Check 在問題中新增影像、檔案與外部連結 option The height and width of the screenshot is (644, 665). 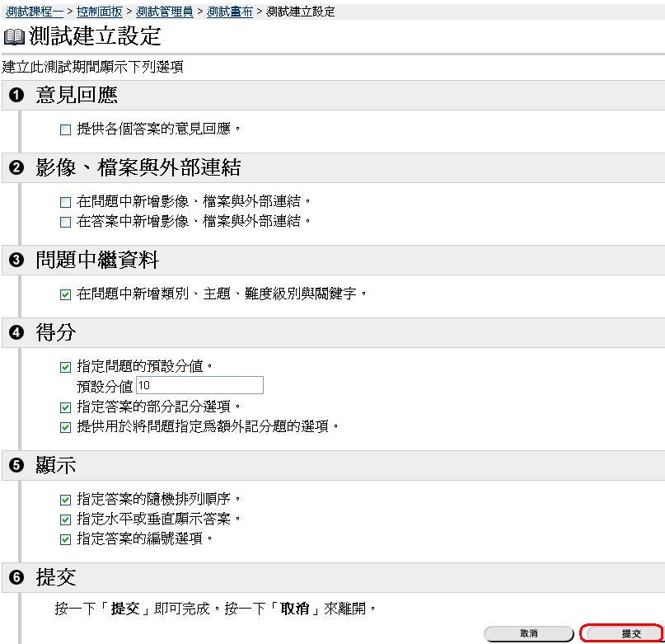coord(66,201)
